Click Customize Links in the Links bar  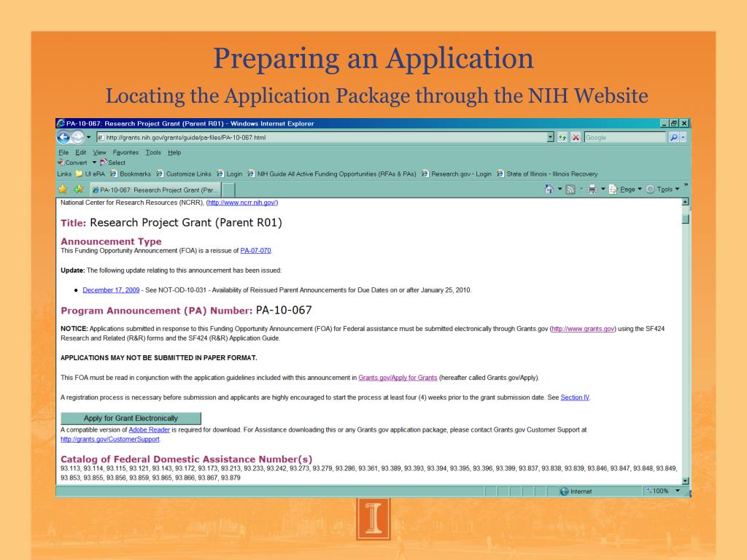click(x=183, y=174)
